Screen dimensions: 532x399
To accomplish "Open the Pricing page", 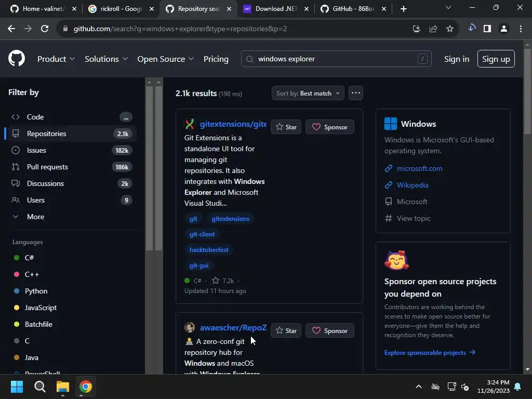I will (x=216, y=59).
